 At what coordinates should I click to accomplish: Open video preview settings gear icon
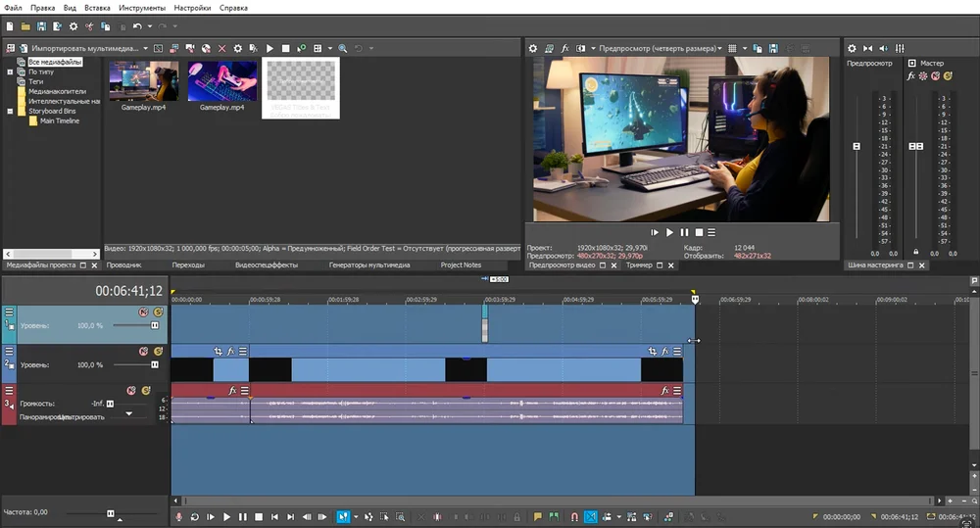533,47
